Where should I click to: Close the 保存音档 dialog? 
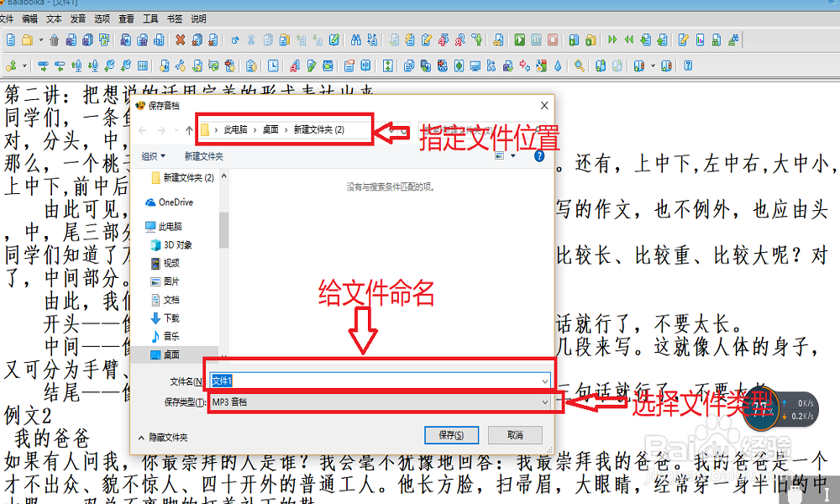pyautogui.click(x=544, y=106)
